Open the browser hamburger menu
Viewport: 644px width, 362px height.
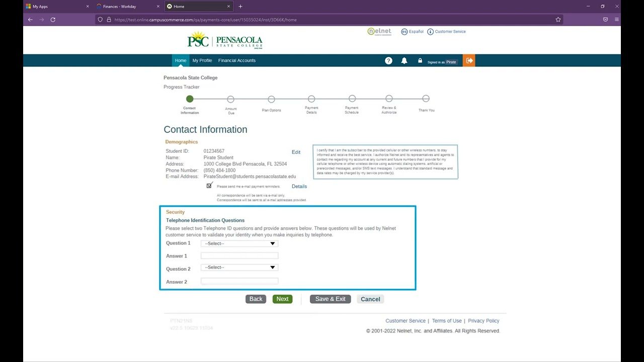click(616, 19)
